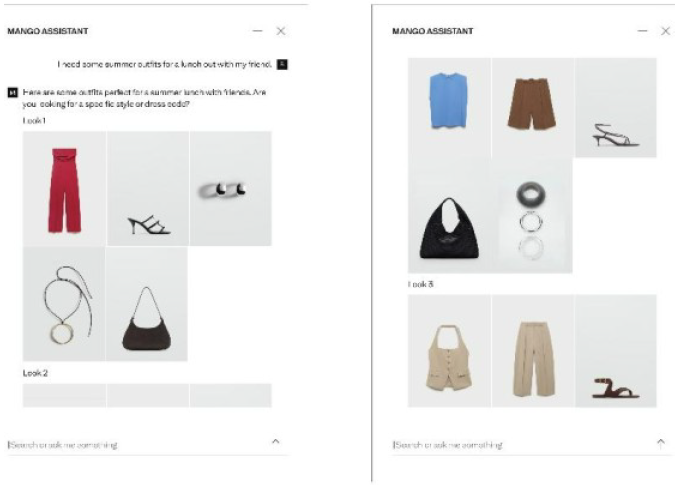The width and height of the screenshot is (682, 486).
Task: View the cord necklace with ring pendant
Action: coord(64,304)
